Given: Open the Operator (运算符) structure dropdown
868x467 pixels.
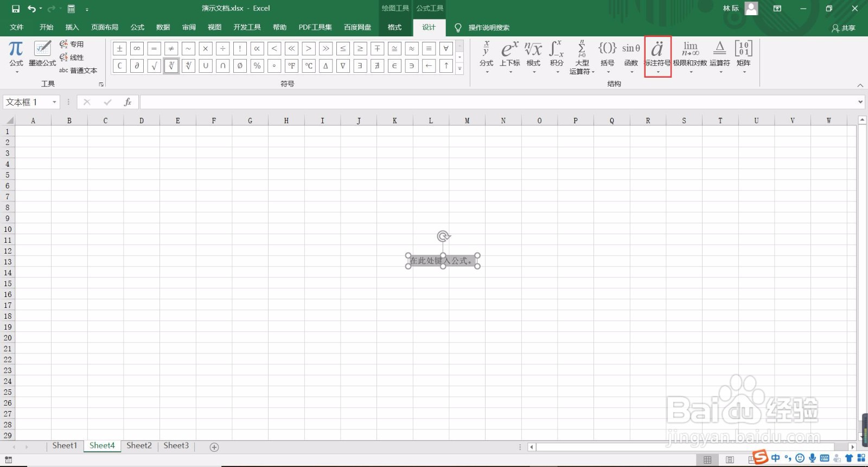Looking at the screenshot, I should [x=720, y=57].
